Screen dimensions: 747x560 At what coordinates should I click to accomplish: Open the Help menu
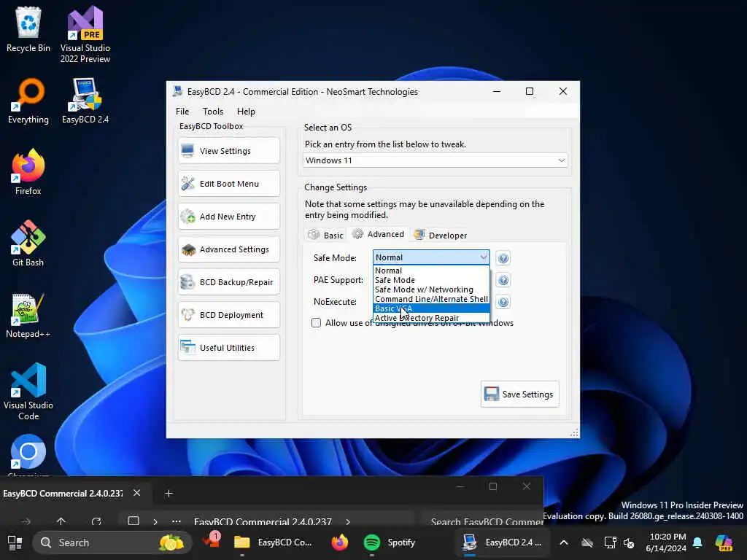coord(247,112)
